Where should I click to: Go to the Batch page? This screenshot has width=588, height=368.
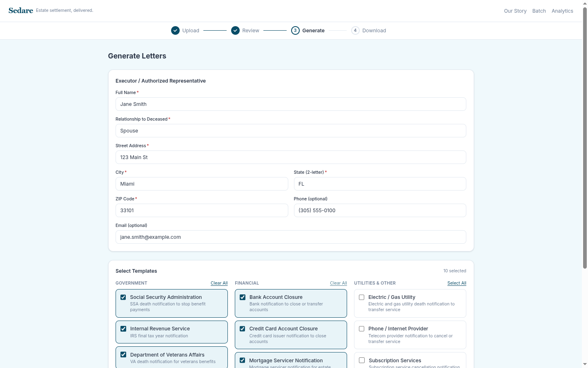(539, 11)
